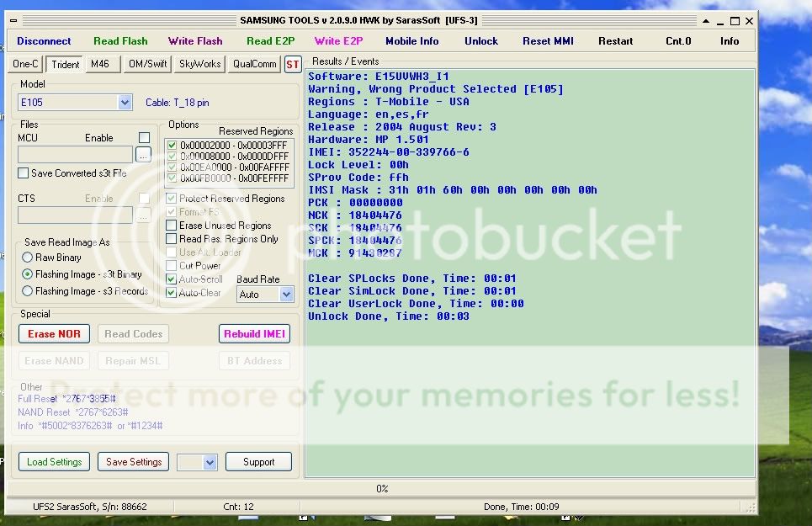Enable Erase Unused Regions

[x=171, y=226]
